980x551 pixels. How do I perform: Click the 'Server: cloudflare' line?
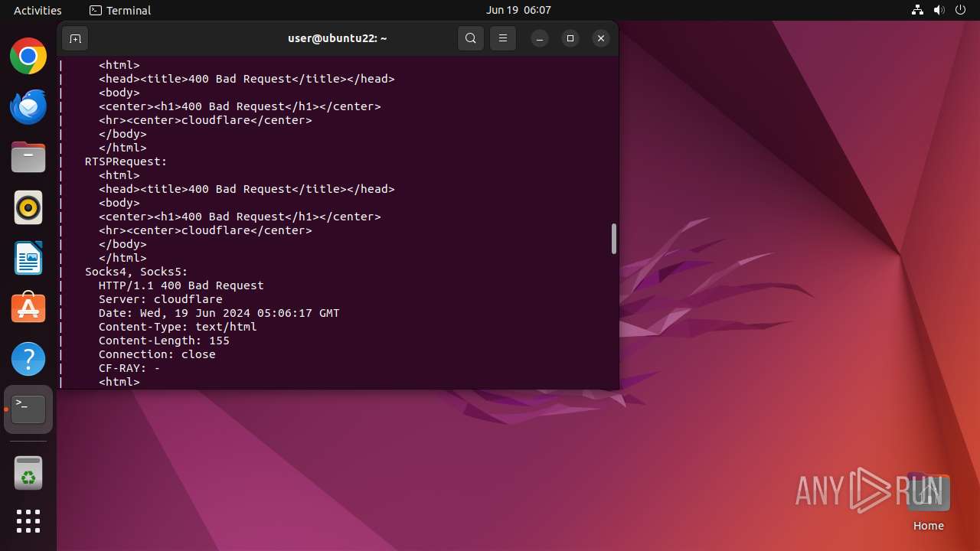[161, 299]
